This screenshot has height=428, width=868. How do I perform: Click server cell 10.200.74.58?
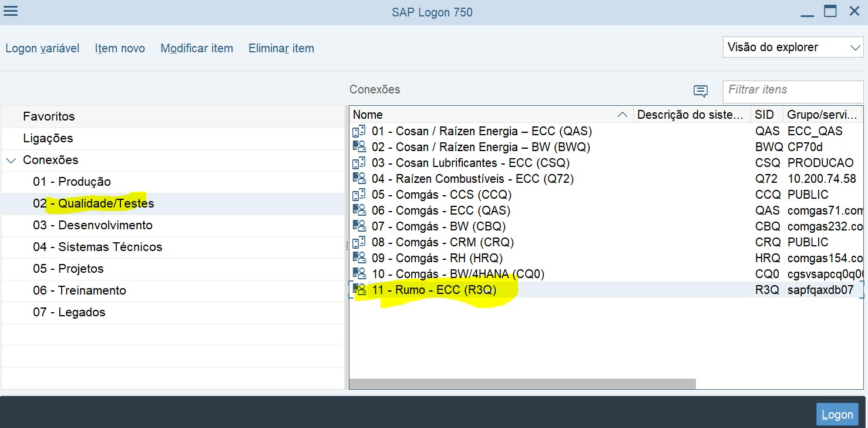coord(822,179)
